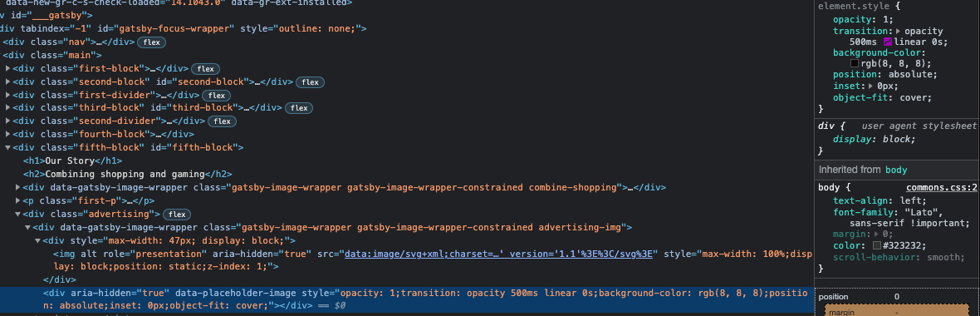Collapse the advertising div node
The height and width of the screenshot is (316, 980).
click(x=17, y=214)
